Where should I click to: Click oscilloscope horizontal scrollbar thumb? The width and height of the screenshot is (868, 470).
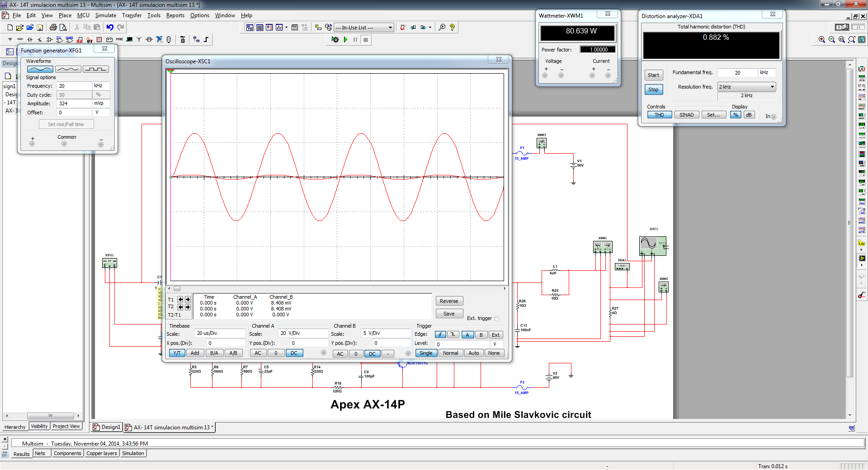(177, 288)
